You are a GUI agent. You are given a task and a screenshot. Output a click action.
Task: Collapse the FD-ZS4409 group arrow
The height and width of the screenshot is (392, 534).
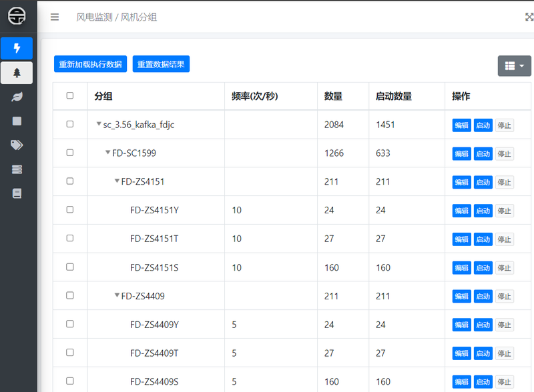click(117, 295)
